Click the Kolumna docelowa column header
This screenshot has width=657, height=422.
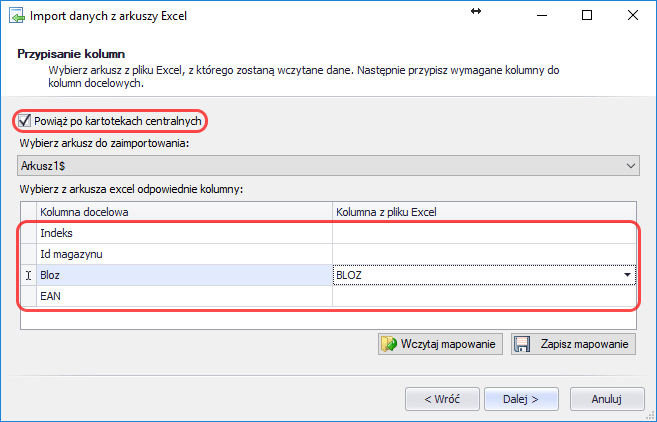pyautogui.click(x=184, y=212)
